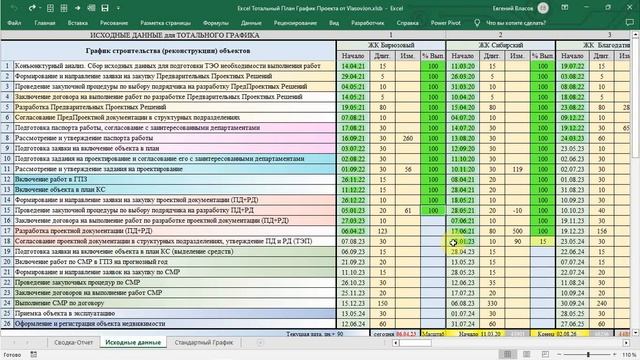Select the 'График строительства (реконструкции) объектов' header
The height and width of the screenshot is (360, 640).
(x=168, y=51)
